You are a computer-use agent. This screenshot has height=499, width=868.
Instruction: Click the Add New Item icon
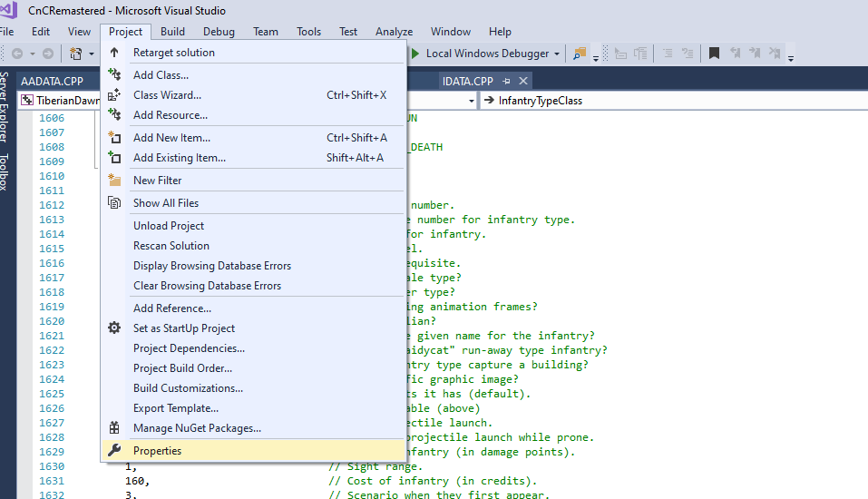pos(114,137)
